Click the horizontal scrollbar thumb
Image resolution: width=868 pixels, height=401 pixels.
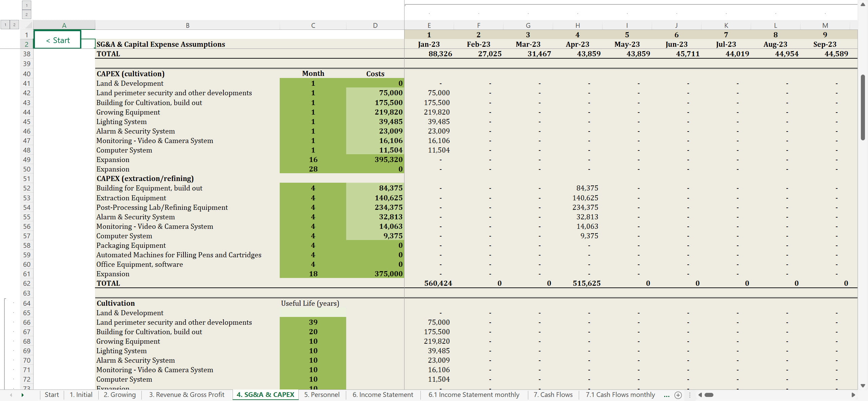pos(709,395)
